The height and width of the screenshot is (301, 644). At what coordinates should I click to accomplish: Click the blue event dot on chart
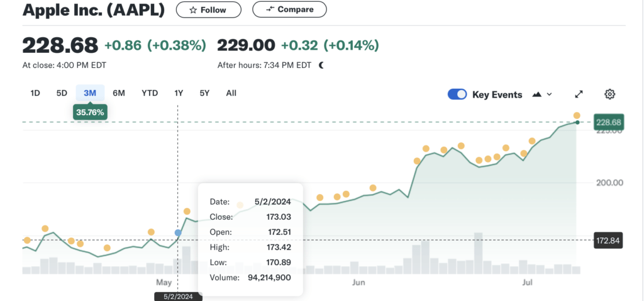click(178, 233)
